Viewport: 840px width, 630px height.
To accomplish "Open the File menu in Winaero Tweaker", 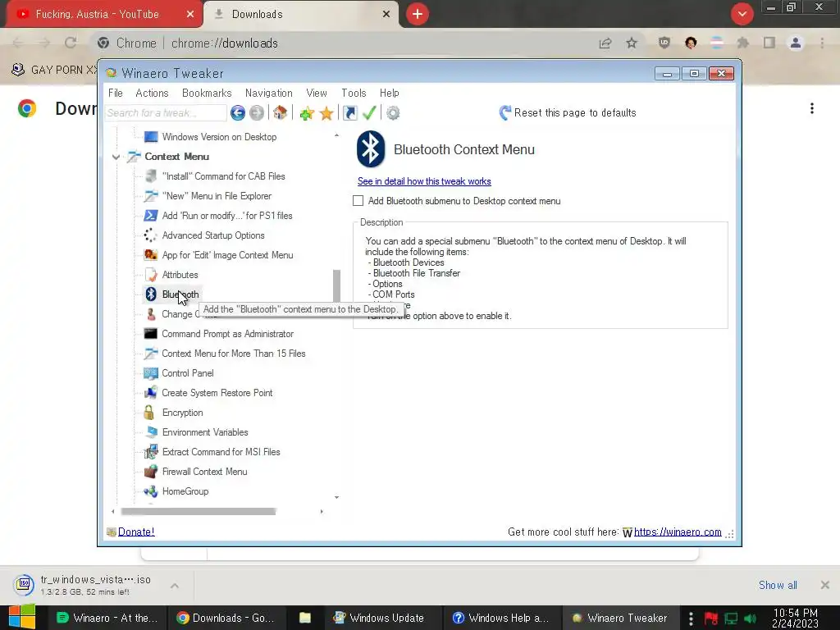I will coord(115,94).
